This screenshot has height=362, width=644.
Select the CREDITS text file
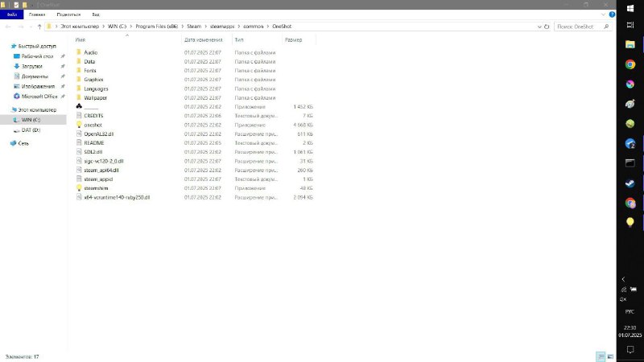point(93,116)
